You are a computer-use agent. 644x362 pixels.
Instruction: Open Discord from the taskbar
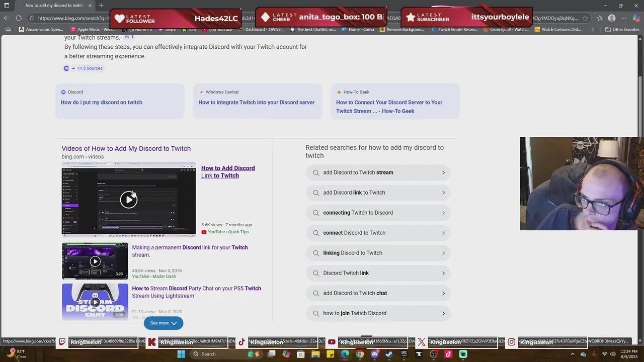[374, 354]
